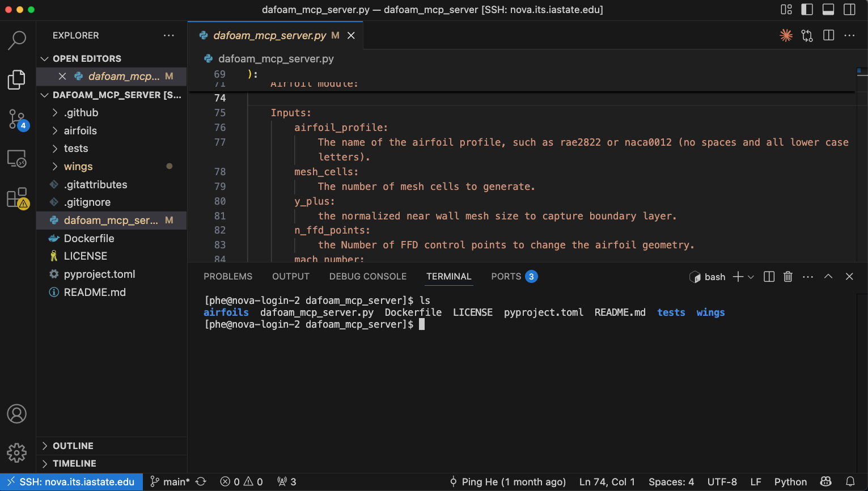Toggle the primary side bar visibility
The image size is (868, 491).
pos(807,10)
